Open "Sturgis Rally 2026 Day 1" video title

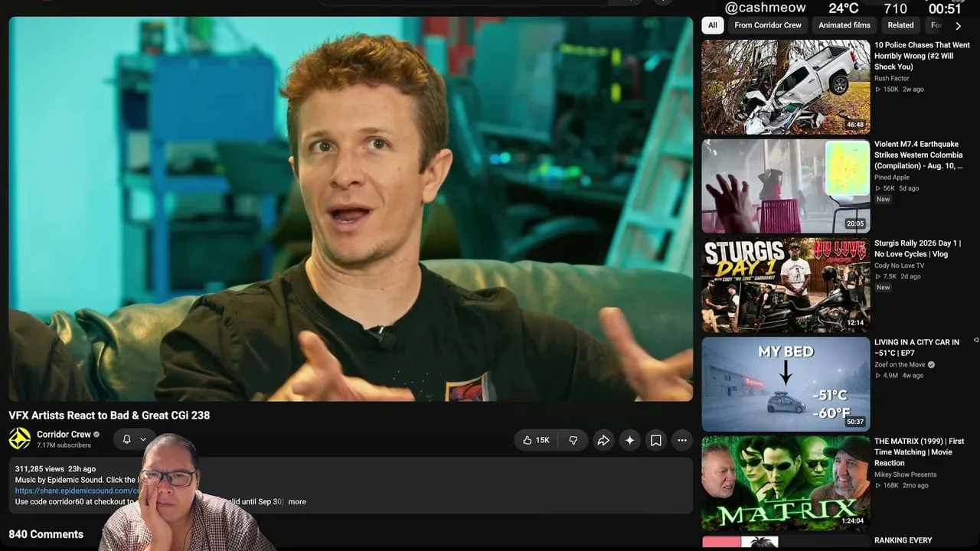coord(917,249)
